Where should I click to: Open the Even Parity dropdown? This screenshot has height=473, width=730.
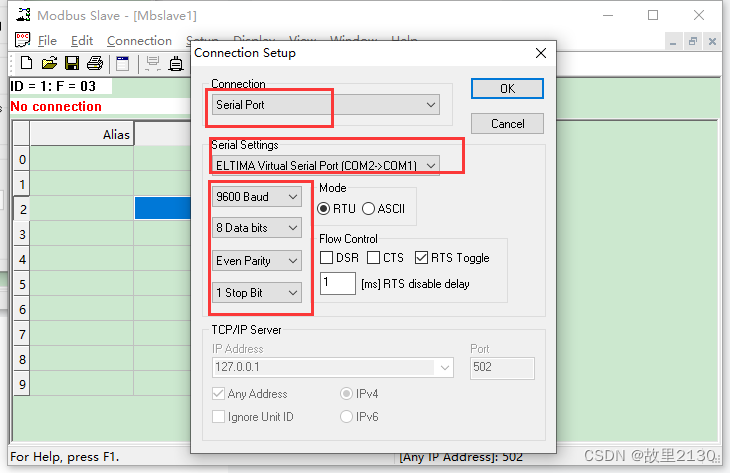(x=257, y=261)
